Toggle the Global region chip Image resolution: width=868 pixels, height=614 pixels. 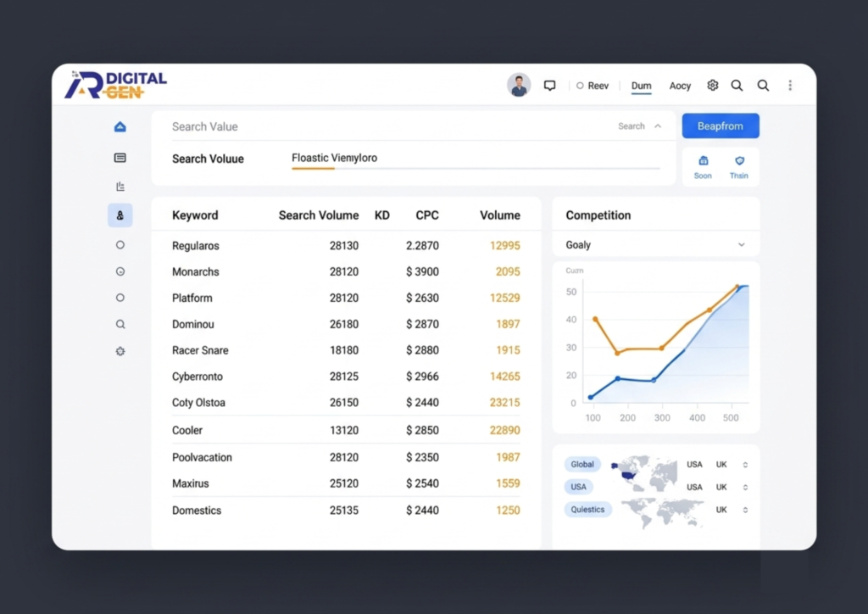(x=582, y=464)
